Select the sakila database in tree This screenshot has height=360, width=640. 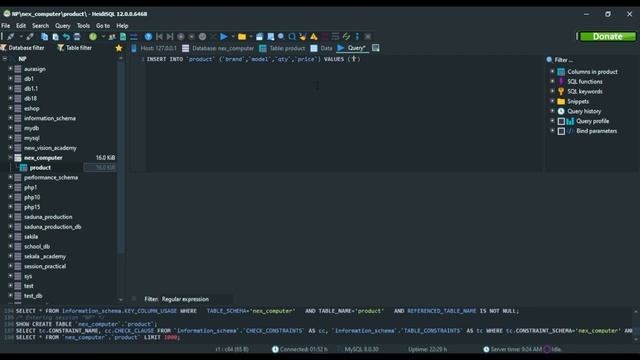point(31,237)
